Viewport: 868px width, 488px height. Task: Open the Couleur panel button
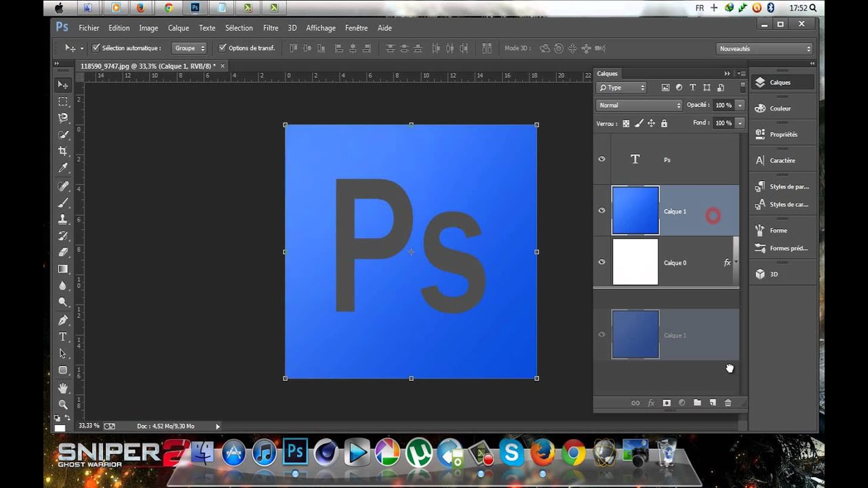point(783,108)
